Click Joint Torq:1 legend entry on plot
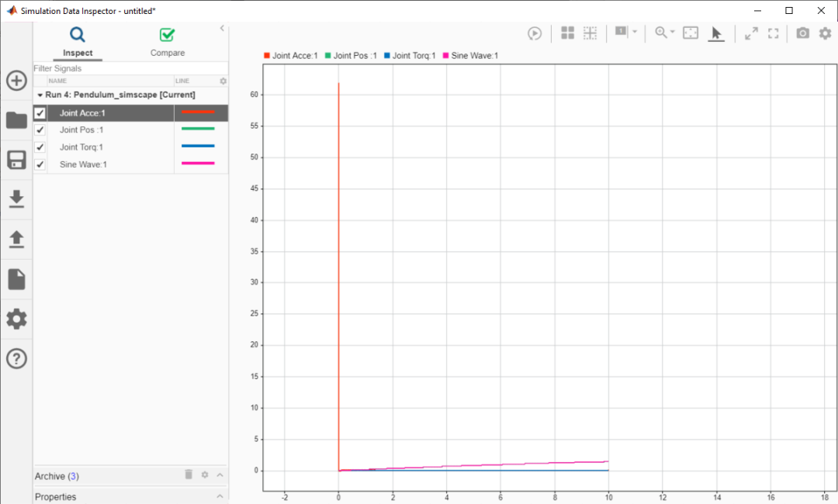This screenshot has width=838, height=504. pos(410,56)
